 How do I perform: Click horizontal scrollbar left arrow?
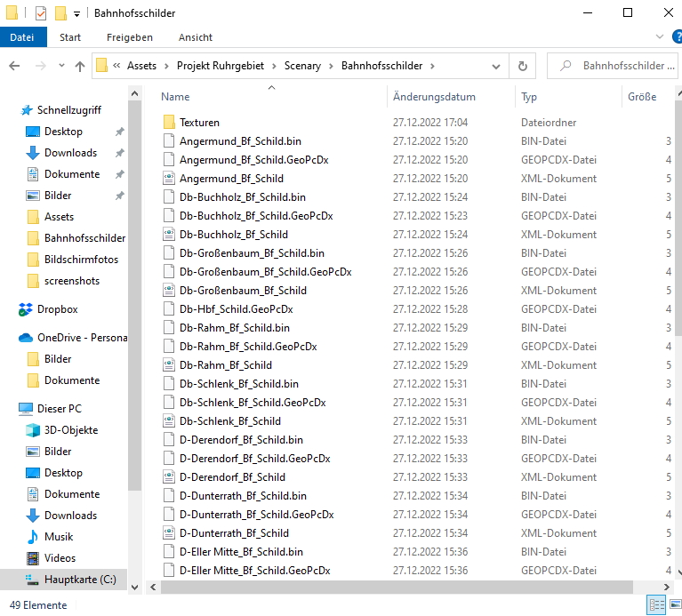[x=153, y=587]
